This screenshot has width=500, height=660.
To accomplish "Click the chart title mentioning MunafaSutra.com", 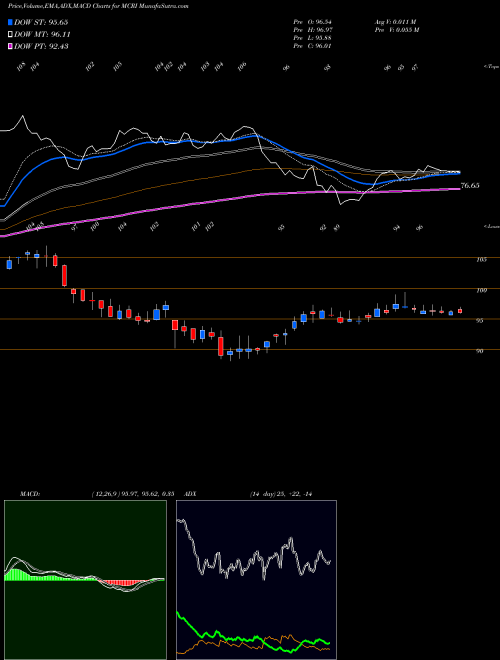I will (x=98, y=6).
